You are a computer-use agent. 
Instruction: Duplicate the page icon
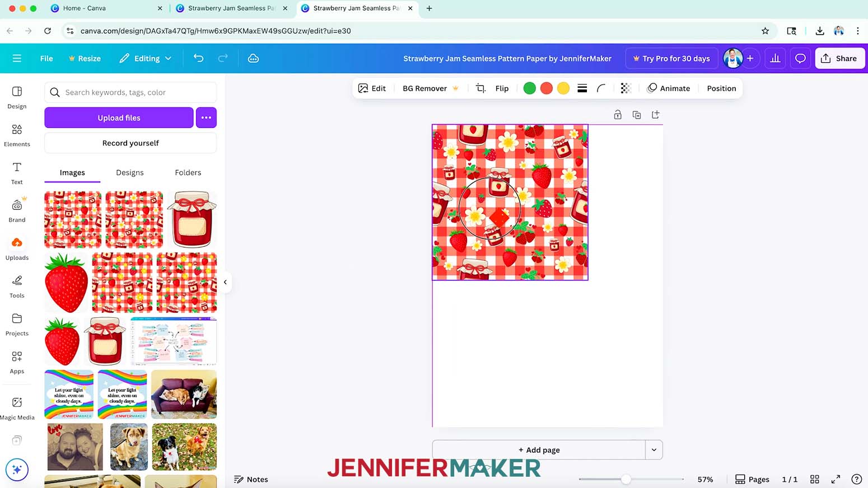coord(637,115)
